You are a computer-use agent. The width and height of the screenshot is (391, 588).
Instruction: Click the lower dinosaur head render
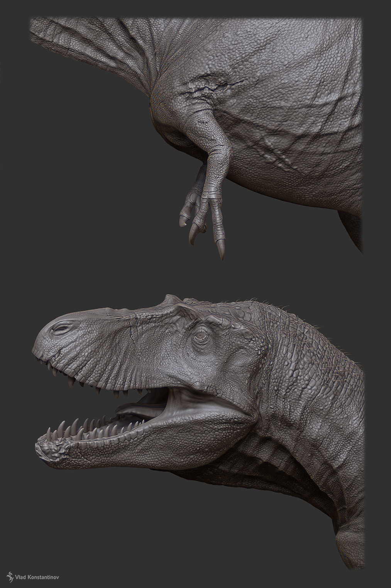click(174, 386)
